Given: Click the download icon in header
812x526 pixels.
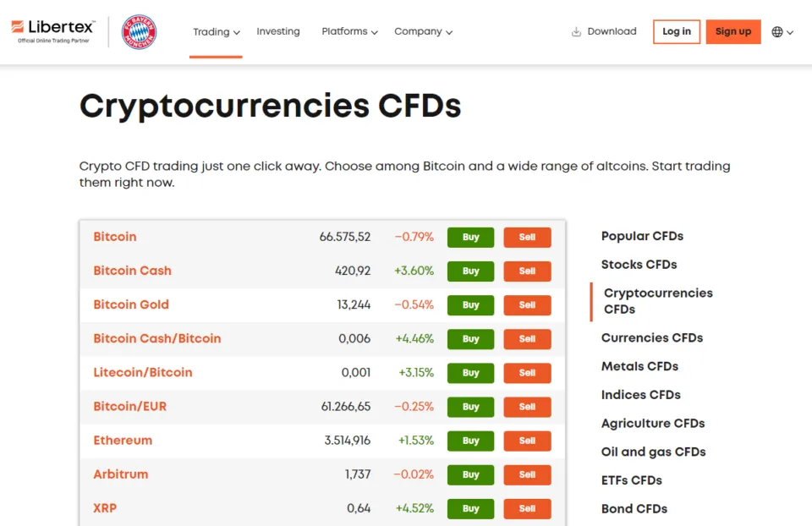Looking at the screenshot, I should (577, 32).
